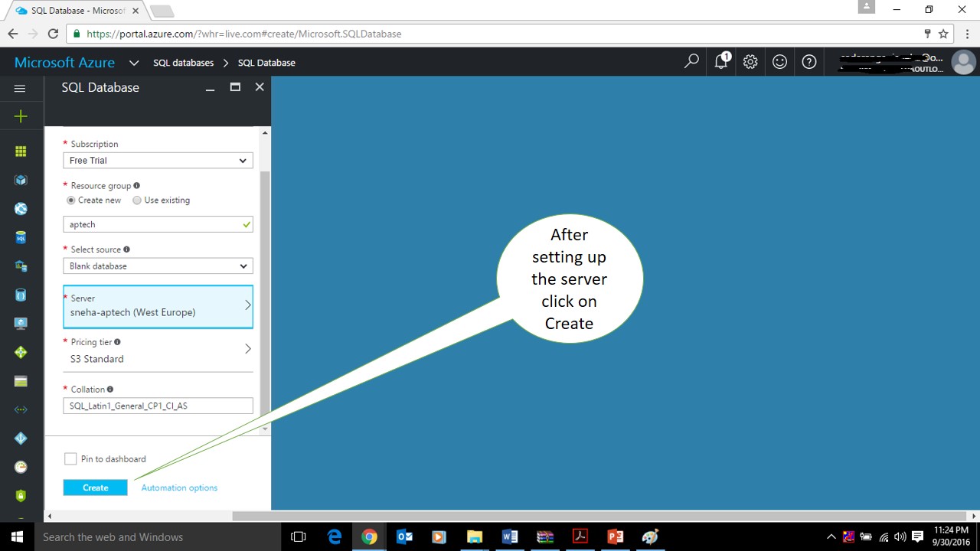
Task: Open the help question mark icon
Action: [809, 62]
